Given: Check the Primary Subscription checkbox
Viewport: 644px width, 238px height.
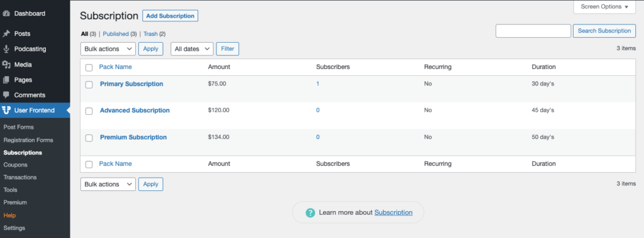Looking at the screenshot, I should [x=89, y=85].
